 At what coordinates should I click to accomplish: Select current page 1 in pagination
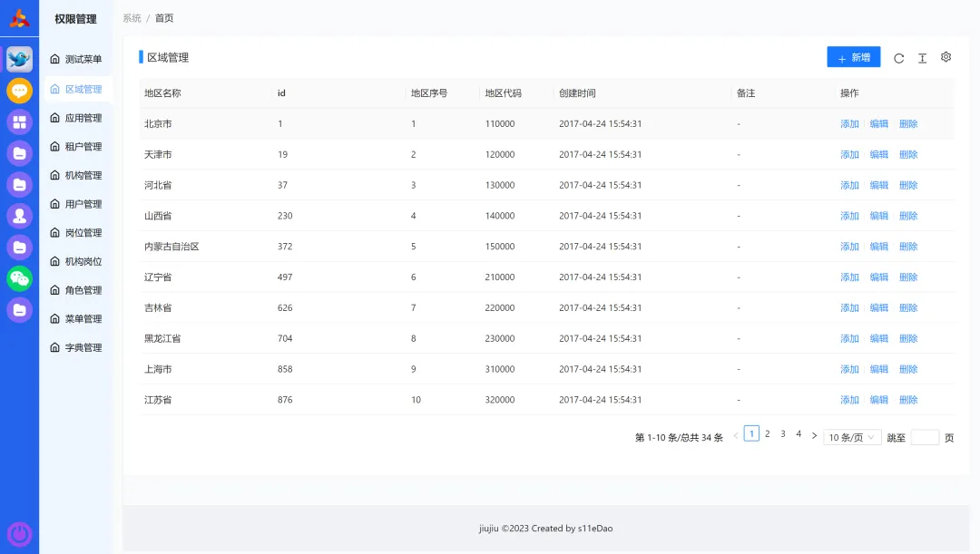tap(751, 433)
